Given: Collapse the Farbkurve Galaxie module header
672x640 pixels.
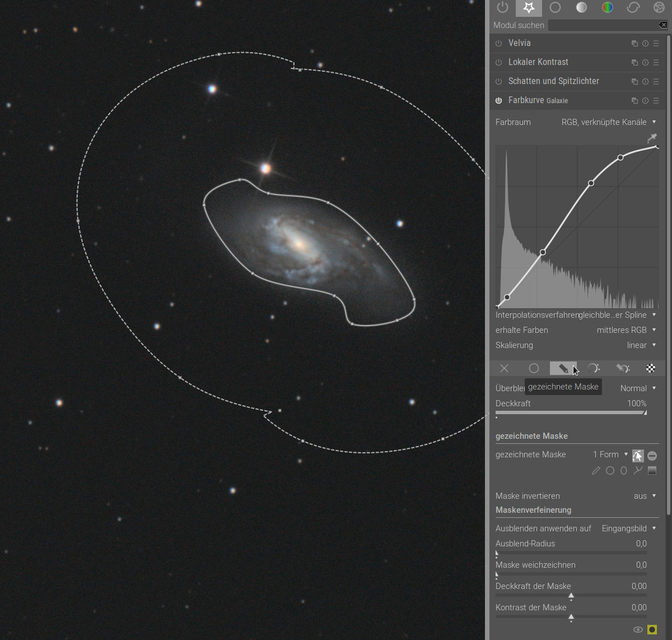Looking at the screenshot, I should pos(538,100).
